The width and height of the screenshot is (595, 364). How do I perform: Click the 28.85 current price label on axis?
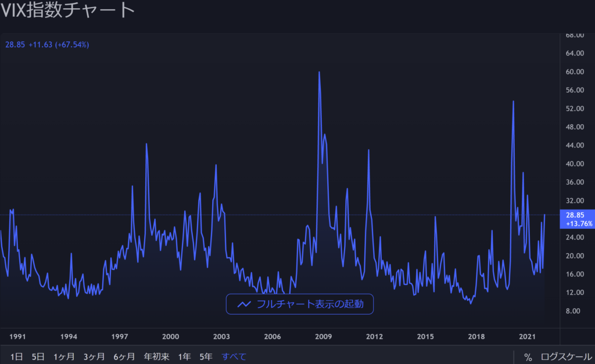575,215
